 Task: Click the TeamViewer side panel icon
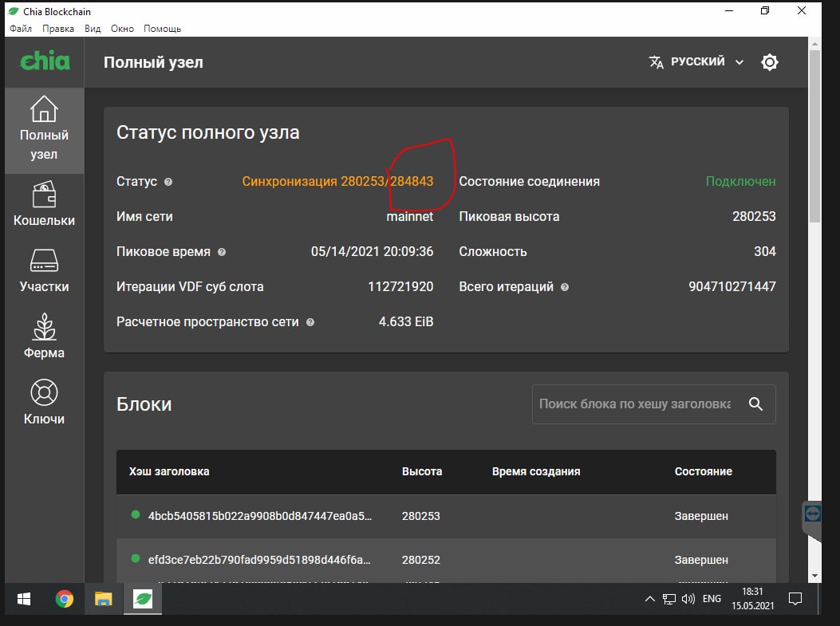pyautogui.click(x=813, y=514)
